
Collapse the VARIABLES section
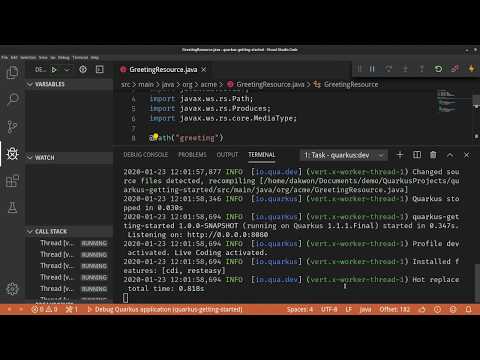click(69, 84)
